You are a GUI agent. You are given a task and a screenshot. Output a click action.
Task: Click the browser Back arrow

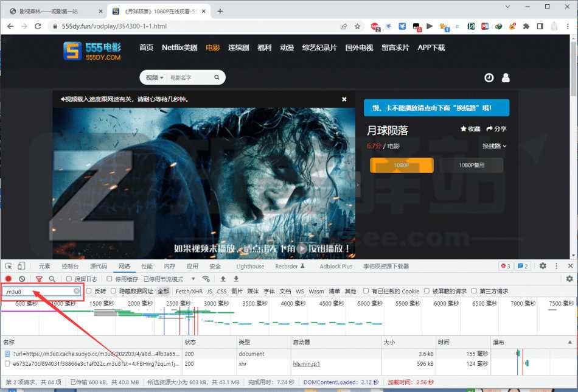click(x=10, y=26)
